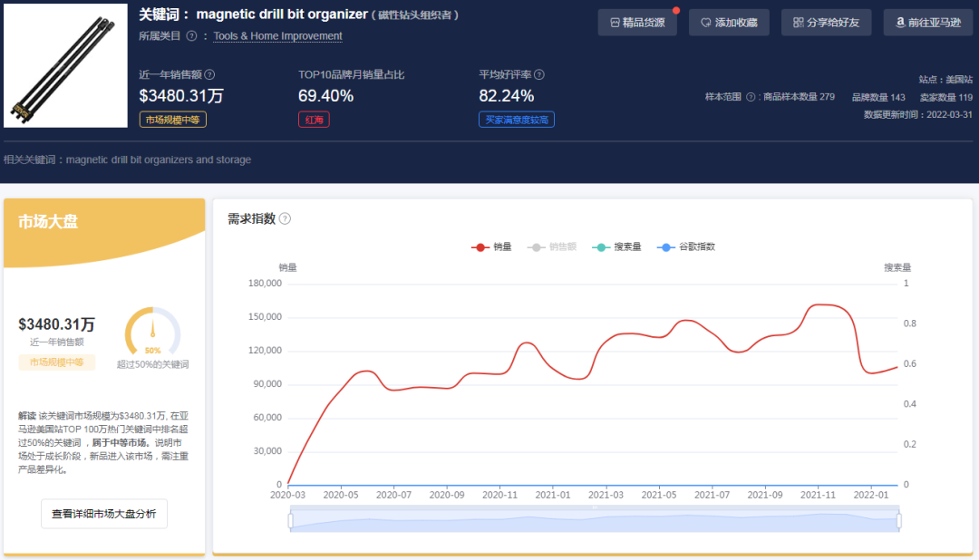The image size is (979, 560).
Task: Click left handle of chart range slider
Action: (x=290, y=520)
